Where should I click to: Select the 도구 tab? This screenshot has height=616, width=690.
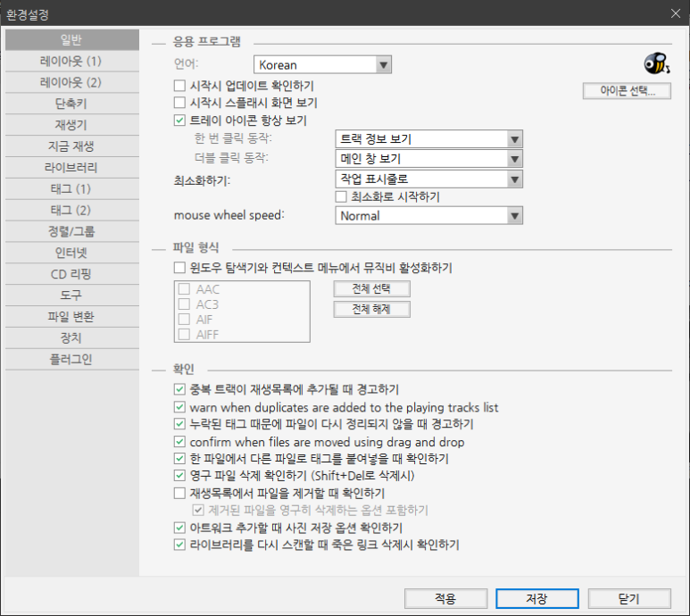[71, 296]
